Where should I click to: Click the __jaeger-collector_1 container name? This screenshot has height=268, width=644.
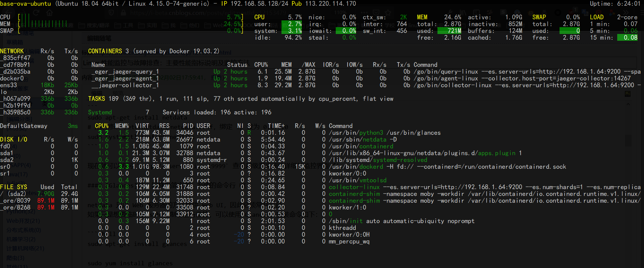[125, 85]
